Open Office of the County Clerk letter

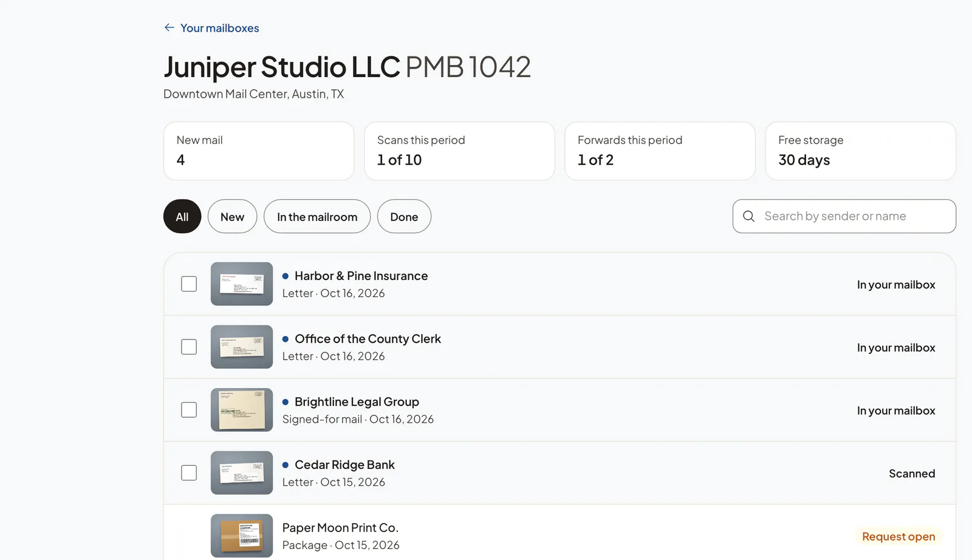click(x=560, y=347)
